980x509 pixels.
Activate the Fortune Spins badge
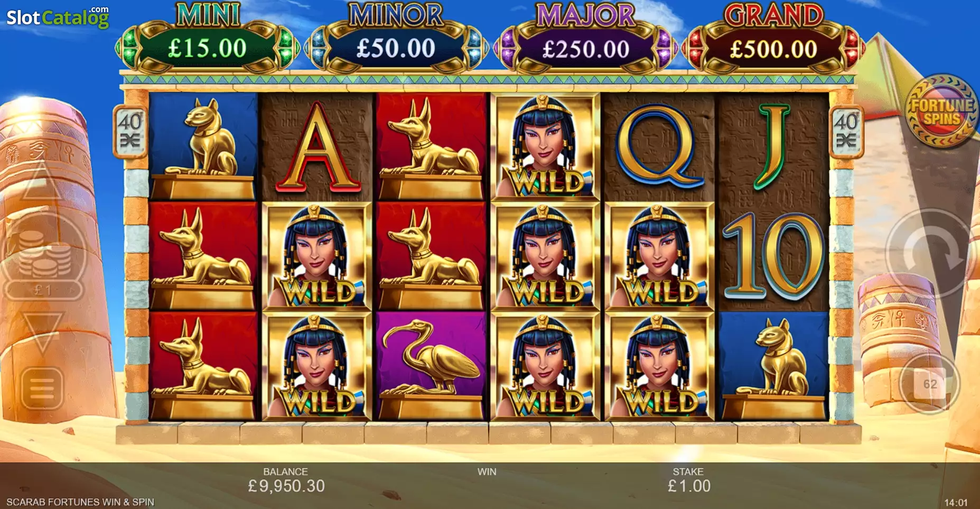(x=942, y=110)
